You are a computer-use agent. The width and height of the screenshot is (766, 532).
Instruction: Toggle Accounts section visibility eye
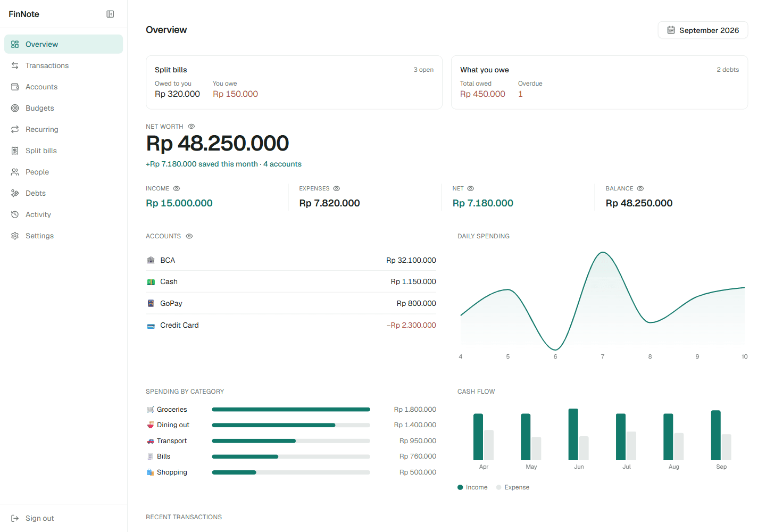(x=189, y=236)
